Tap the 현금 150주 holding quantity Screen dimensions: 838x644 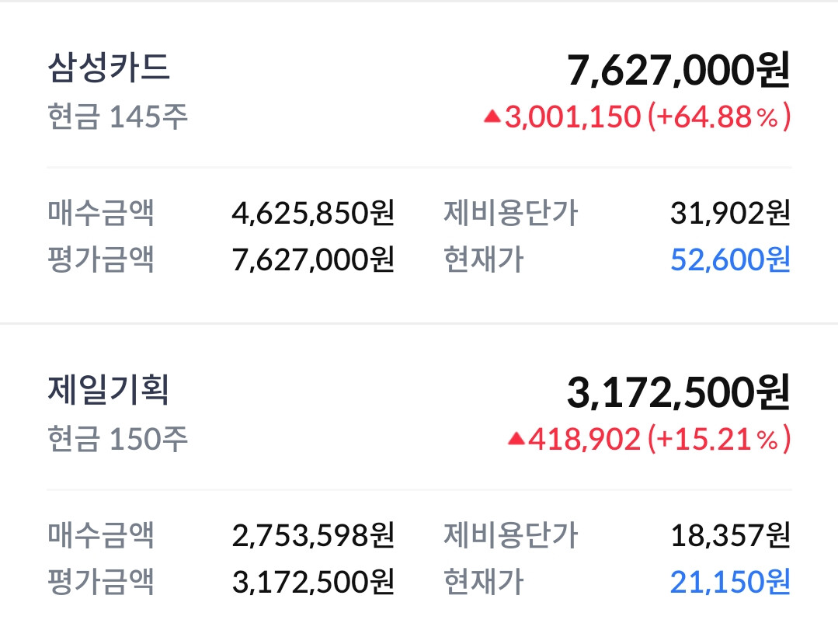click(x=117, y=440)
